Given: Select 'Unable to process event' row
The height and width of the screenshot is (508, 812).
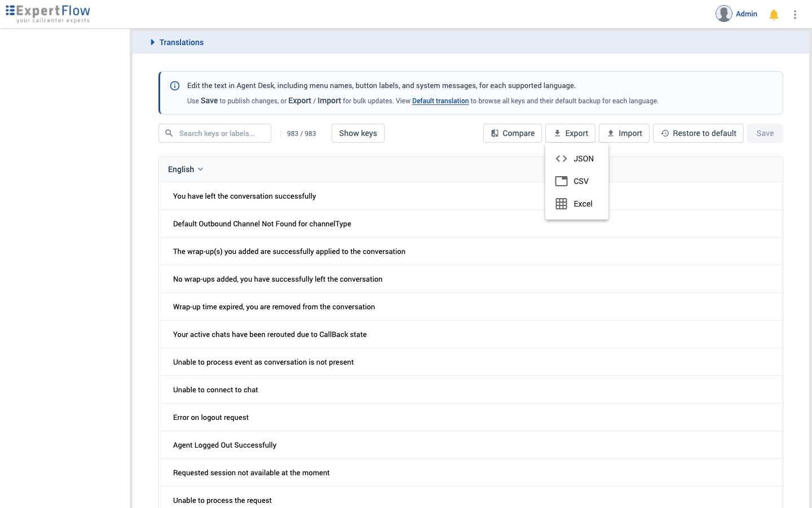Looking at the screenshot, I should (x=471, y=362).
